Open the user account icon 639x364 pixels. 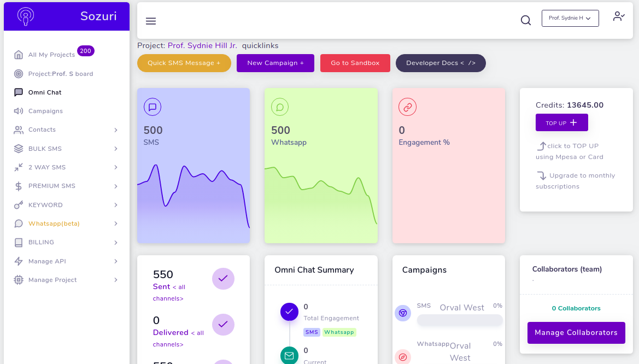[x=618, y=16]
